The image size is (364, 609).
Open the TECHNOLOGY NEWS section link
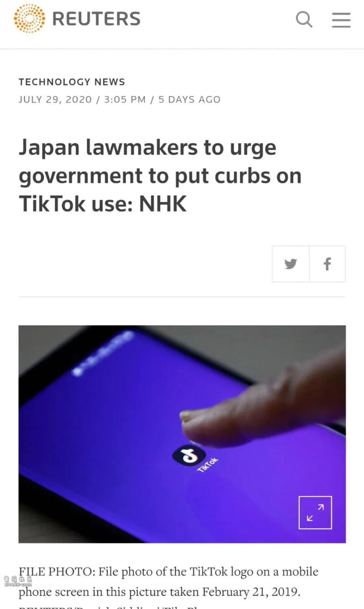(72, 82)
